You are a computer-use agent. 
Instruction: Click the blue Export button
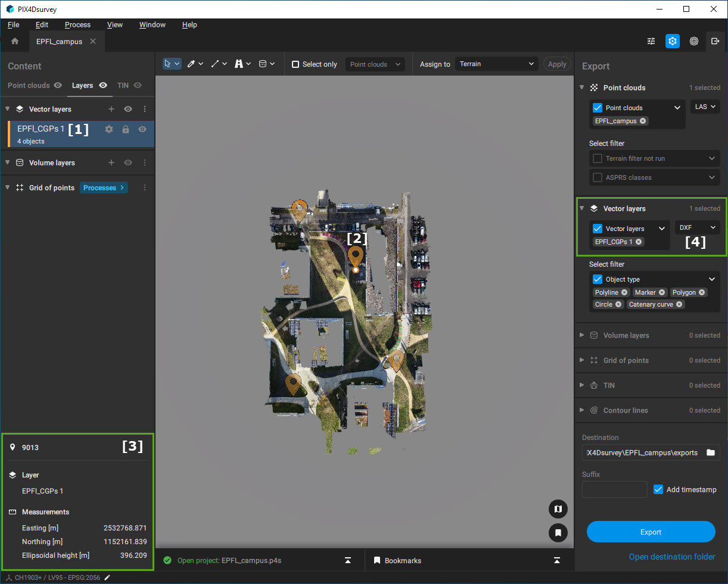pos(651,532)
